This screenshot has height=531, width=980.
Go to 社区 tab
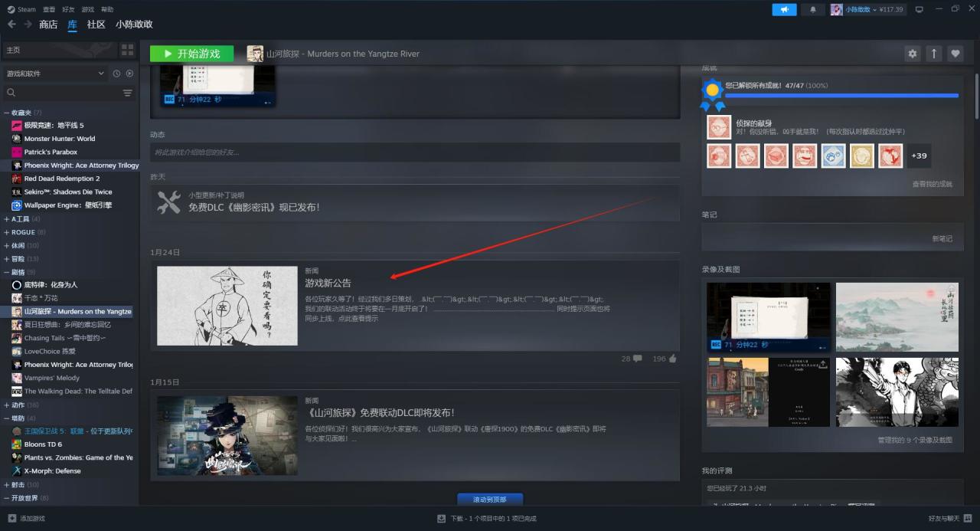point(96,25)
